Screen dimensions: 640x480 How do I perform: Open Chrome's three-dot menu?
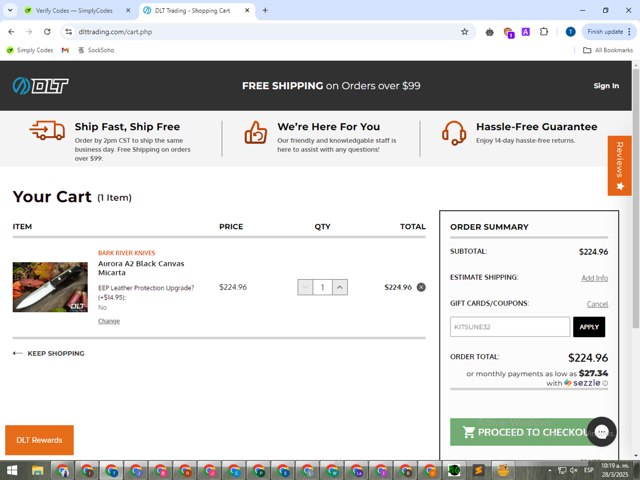click(629, 32)
